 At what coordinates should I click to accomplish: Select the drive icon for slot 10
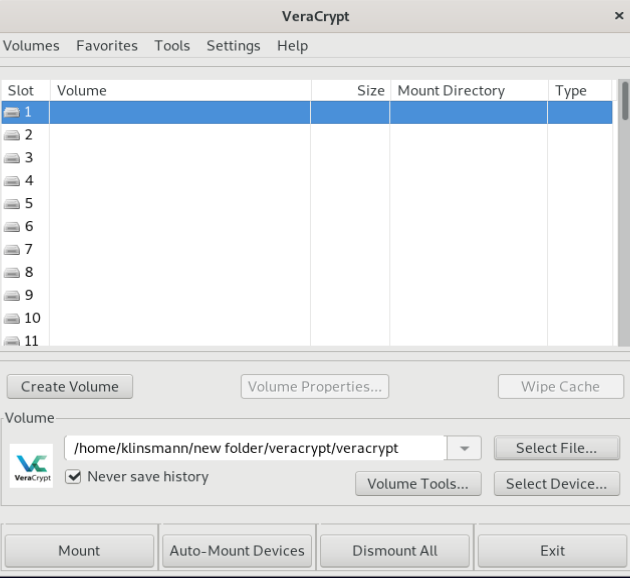point(12,319)
